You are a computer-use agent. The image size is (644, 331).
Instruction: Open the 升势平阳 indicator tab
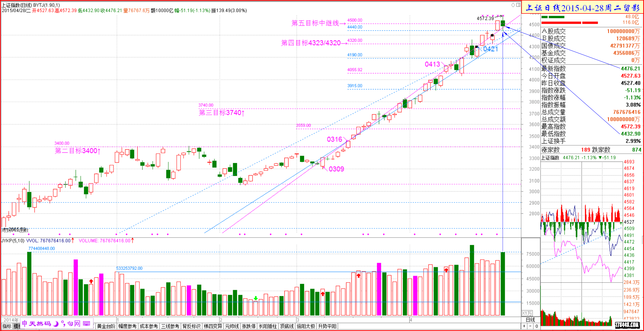coord(327,326)
